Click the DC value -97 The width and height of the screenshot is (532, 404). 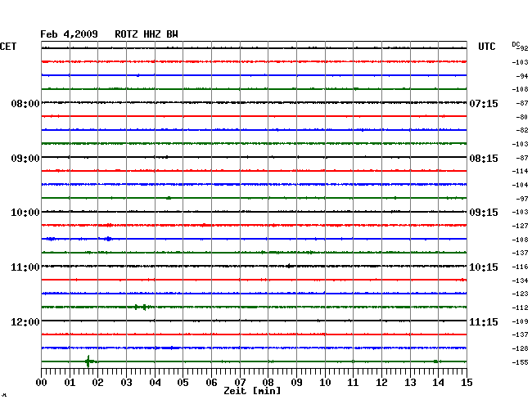pyautogui.click(x=522, y=199)
